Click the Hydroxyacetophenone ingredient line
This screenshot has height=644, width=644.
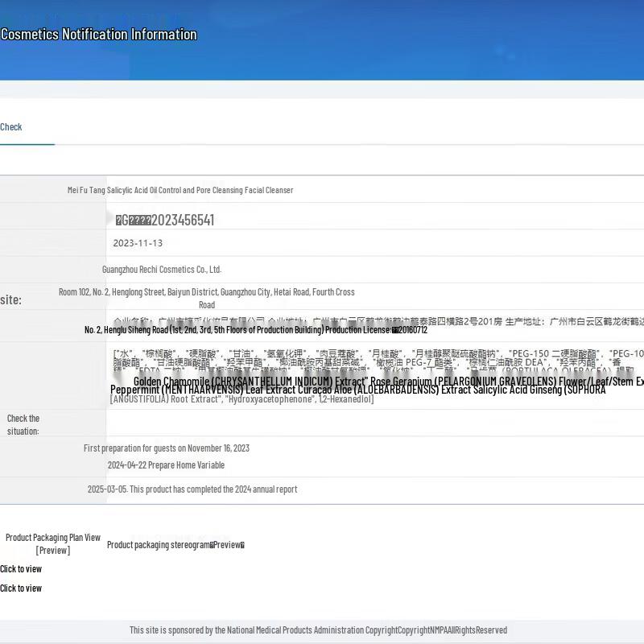242,399
